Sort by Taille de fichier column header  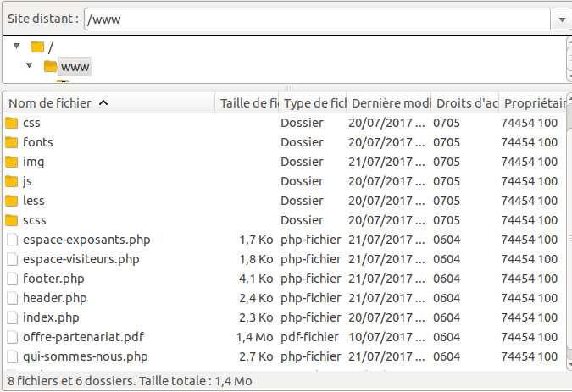click(247, 103)
